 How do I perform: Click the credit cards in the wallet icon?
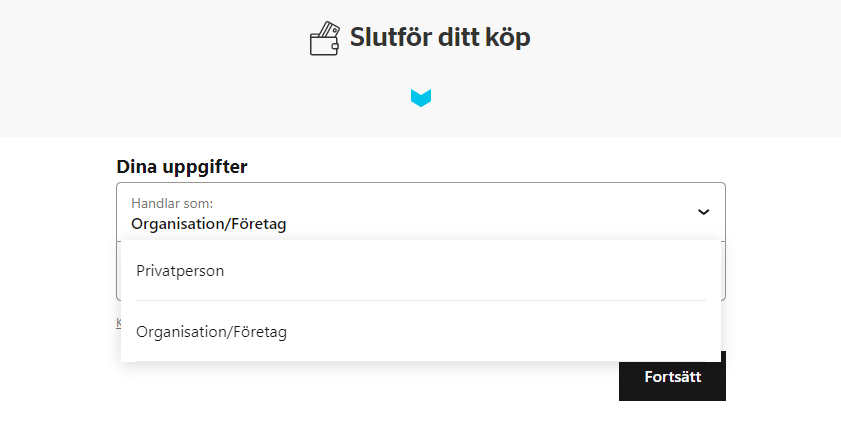[329, 30]
